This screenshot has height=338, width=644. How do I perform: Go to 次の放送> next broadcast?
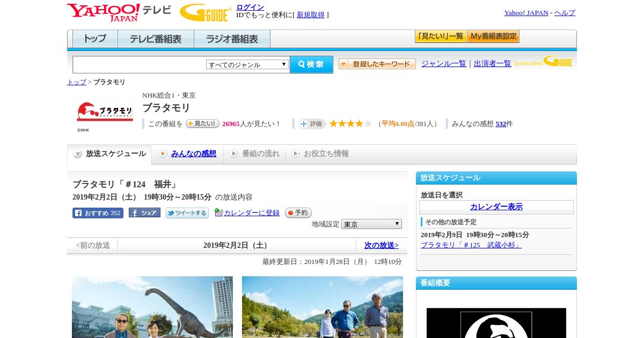coord(382,245)
